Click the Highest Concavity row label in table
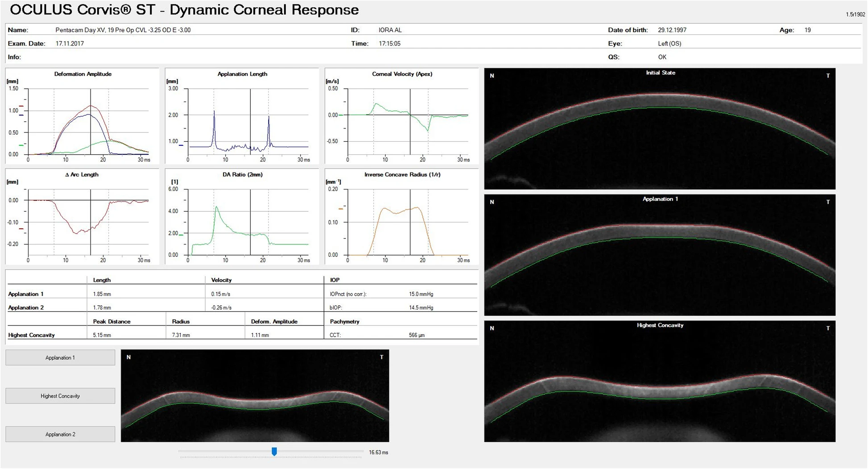Viewport: 868px width, 469px height. (31, 335)
